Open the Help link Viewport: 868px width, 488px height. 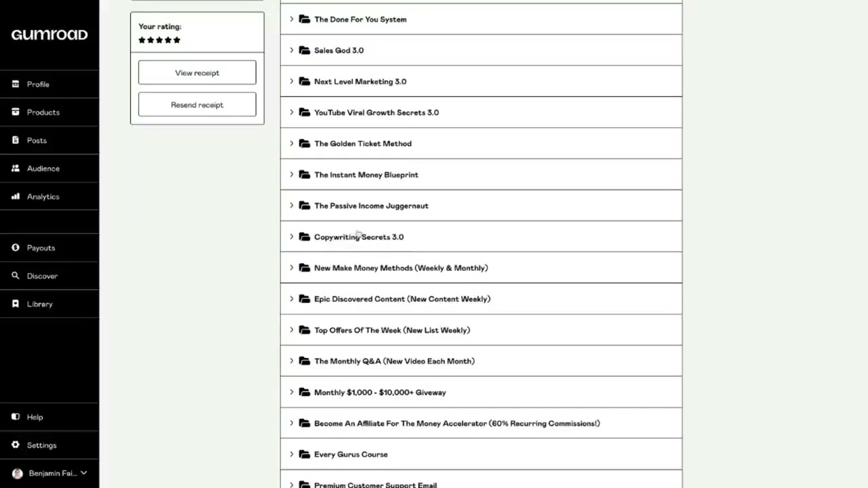[x=50, y=417]
